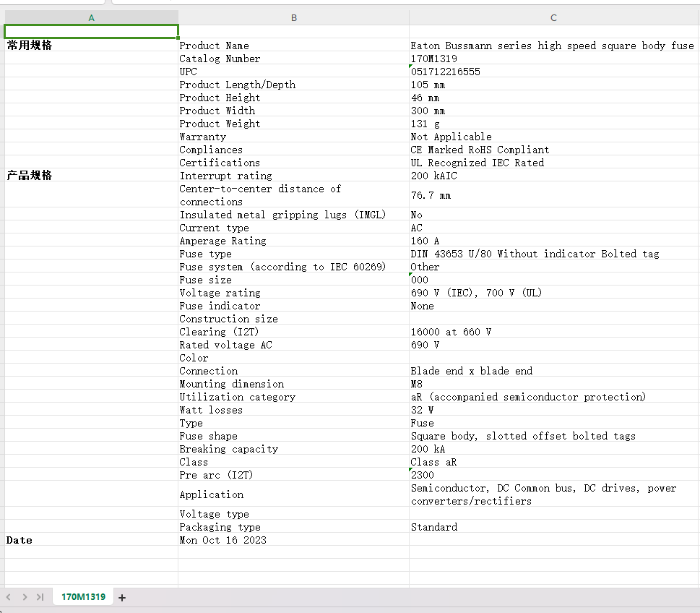This screenshot has height=613, width=700.
Task: Select 'UL Recognized IEC Rated' cell
Action: [x=554, y=163]
